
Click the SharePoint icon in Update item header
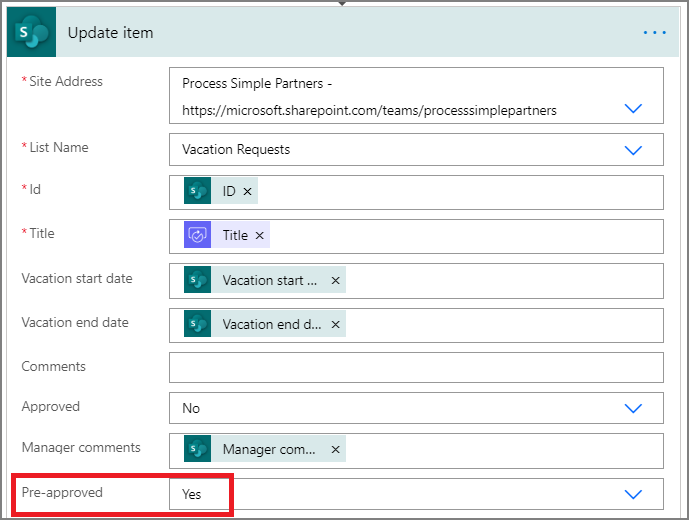(34, 33)
